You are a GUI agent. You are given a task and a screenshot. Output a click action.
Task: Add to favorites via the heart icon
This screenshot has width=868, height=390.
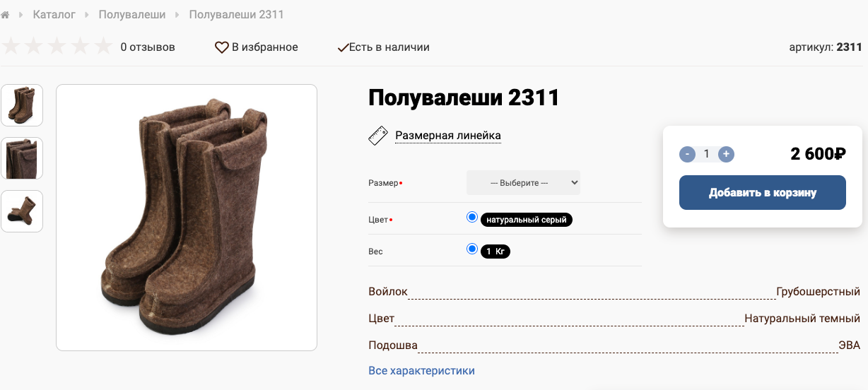(x=222, y=47)
